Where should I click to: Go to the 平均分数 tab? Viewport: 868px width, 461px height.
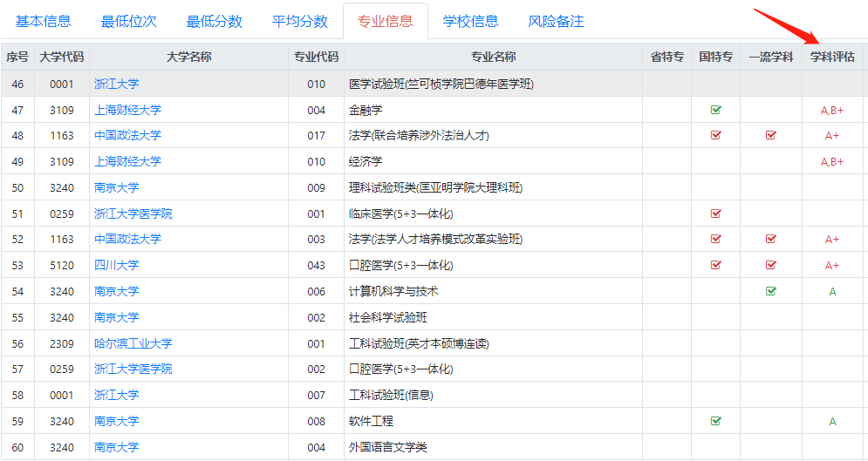300,22
